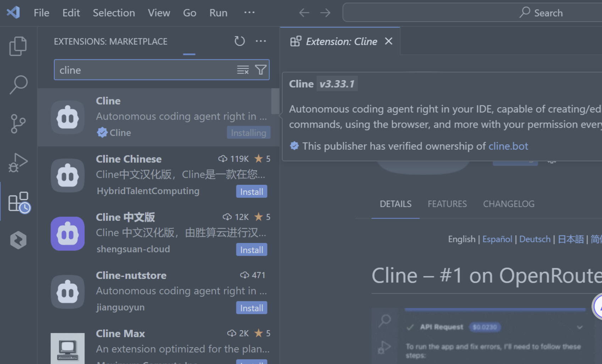
Task: Click the jianguoyun publisher name
Action: click(120, 307)
